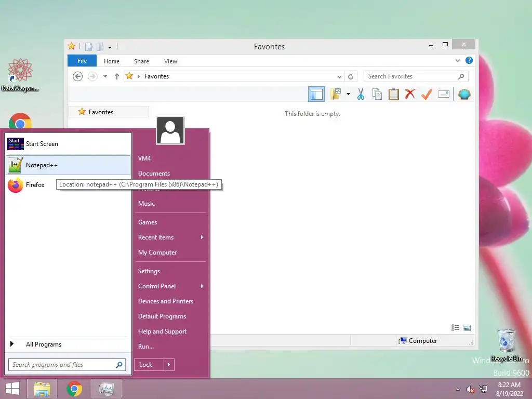This screenshot has width=532, height=399.
Task: Open Chrome from the taskbar
Action: click(x=74, y=389)
